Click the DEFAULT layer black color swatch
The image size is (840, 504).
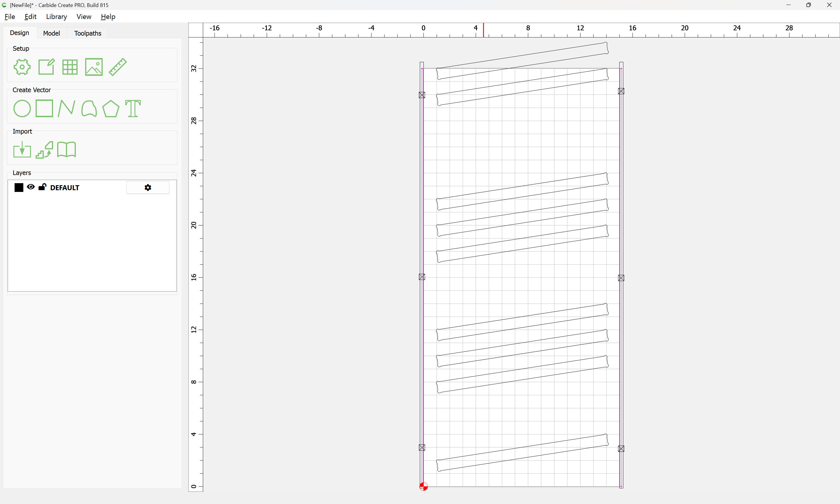coord(19,188)
